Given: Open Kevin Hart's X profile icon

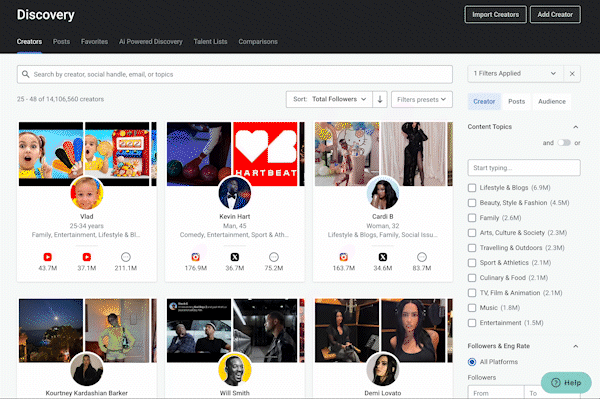Looking at the screenshot, I should (235, 257).
